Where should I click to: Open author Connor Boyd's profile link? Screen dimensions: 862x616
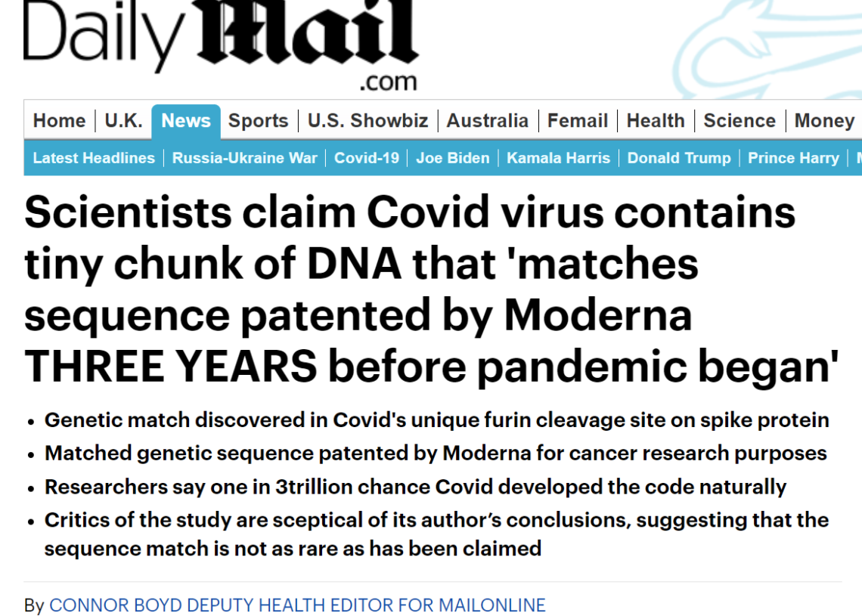click(x=297, y=605)
